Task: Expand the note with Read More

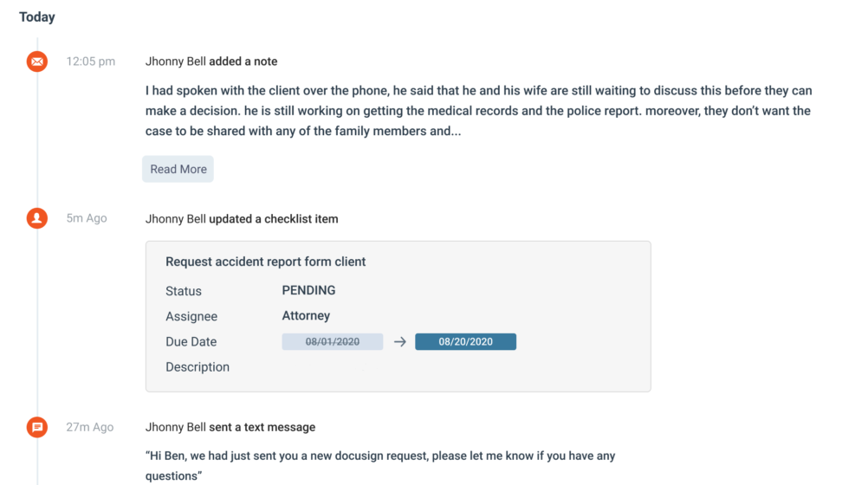Action: 178,169
